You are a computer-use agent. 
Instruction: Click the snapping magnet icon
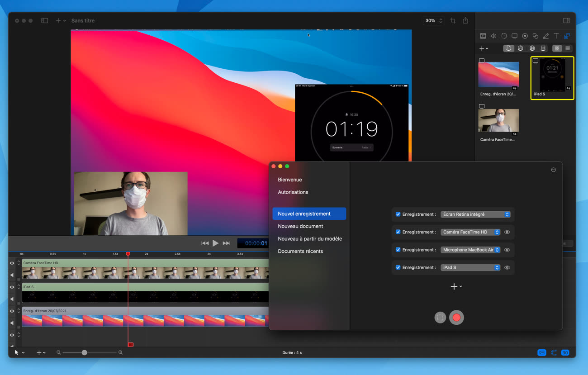coord(554,352)
